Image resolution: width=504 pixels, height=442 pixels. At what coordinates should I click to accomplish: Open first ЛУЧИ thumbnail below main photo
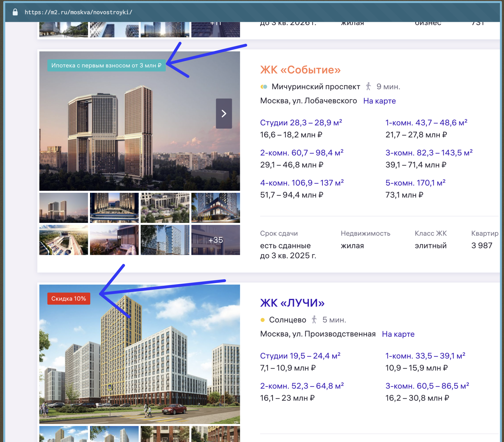coord(63,434)
